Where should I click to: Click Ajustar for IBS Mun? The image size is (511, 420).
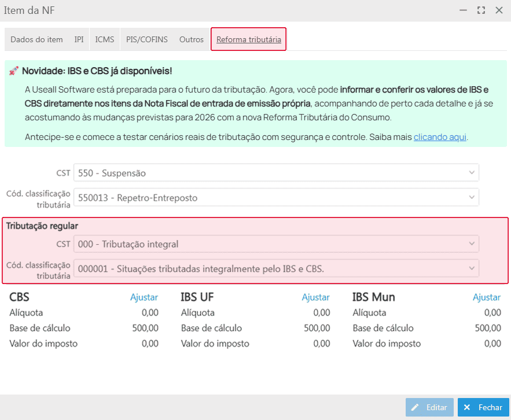click(x=486, y=297)
